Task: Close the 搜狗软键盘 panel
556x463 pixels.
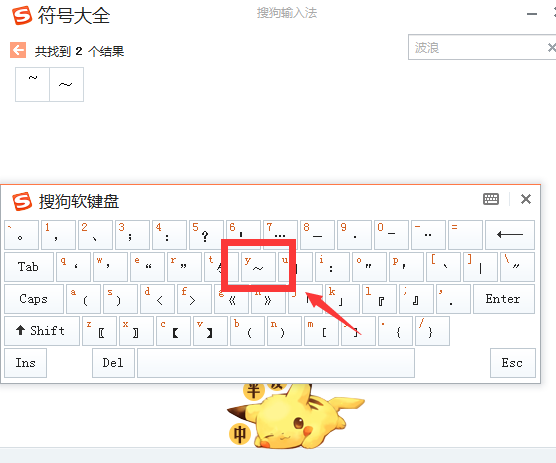Action: click(x=526, y=199)
